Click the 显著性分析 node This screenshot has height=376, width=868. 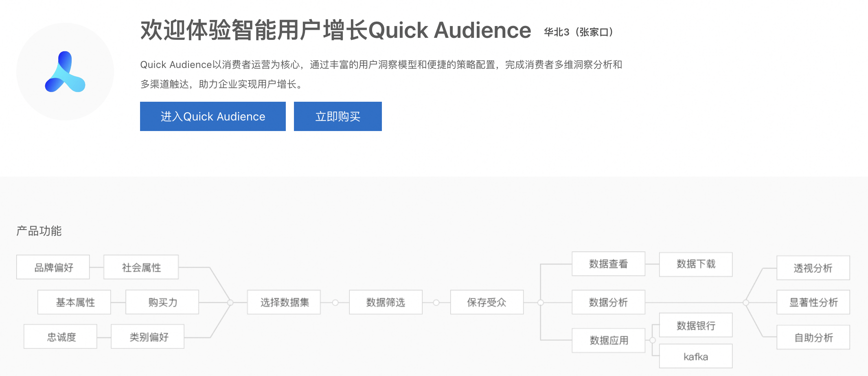[x=813, y=302]
